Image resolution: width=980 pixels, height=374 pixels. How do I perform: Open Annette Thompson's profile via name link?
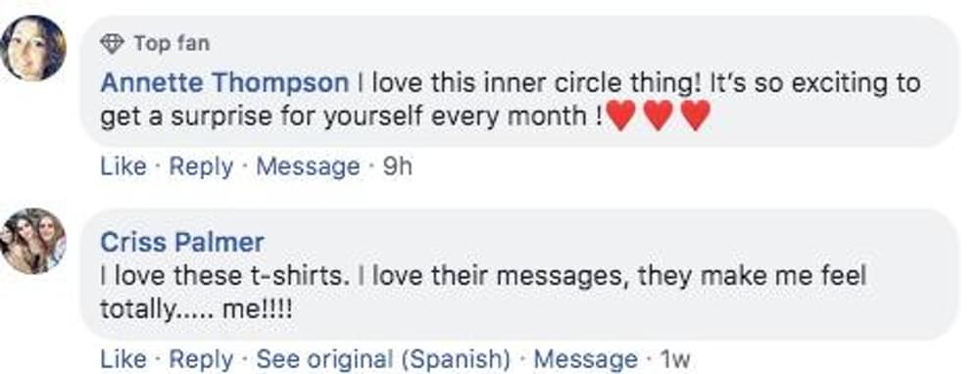tap(224, 83)
